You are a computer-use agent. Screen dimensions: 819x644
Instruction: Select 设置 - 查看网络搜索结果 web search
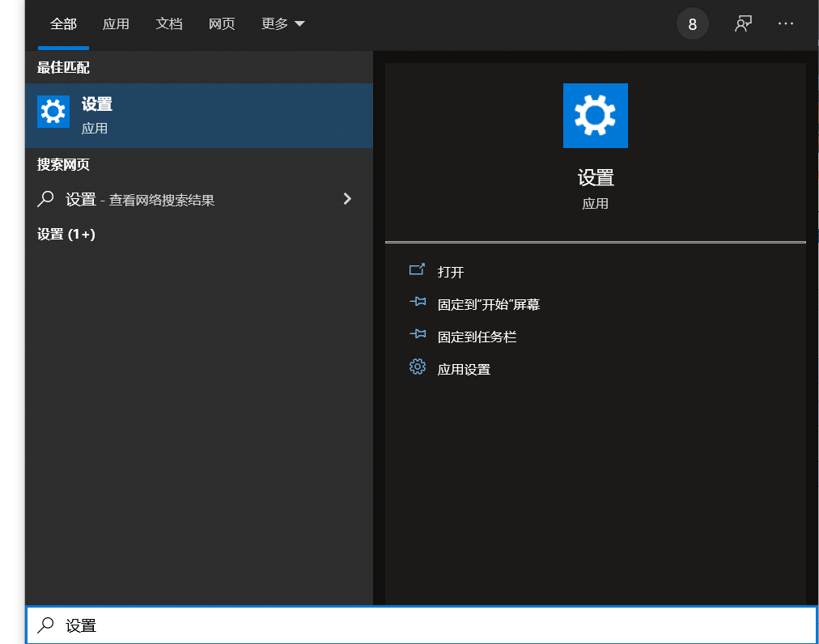pos(199,199)
